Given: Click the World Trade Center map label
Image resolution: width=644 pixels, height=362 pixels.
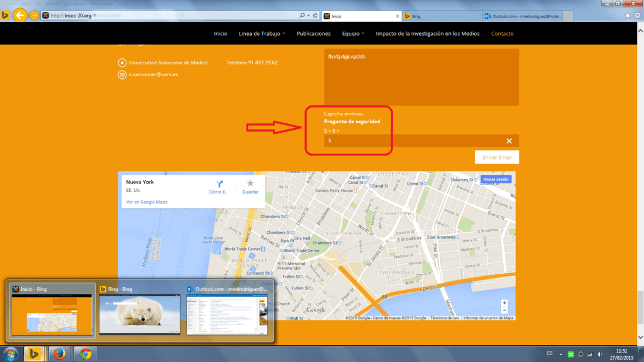Looking at the screenshot, I should click(x=242, y=249).
